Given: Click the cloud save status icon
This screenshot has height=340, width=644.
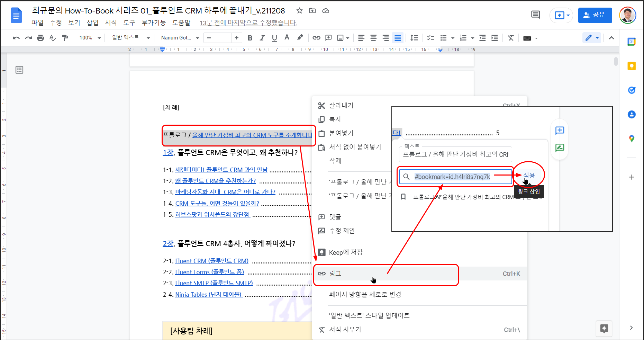Looking at the screenshot, I should 326,11.
